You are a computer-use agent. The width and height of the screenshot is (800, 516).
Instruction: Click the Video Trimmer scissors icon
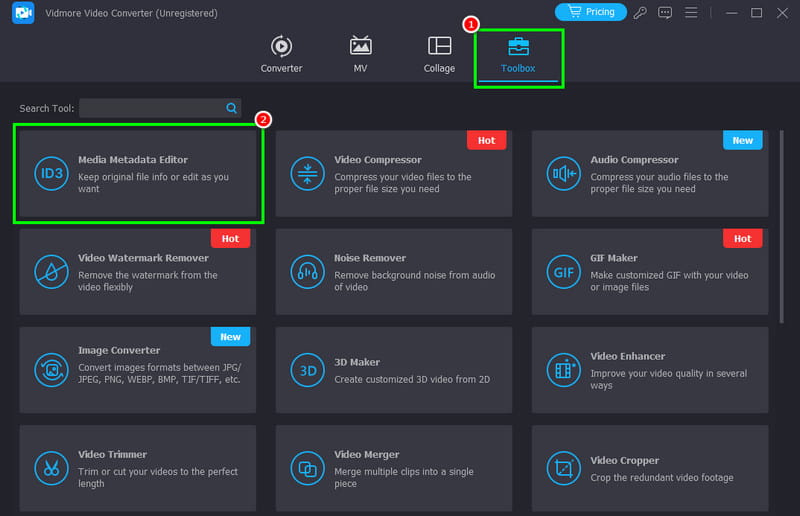pos(52,468)
